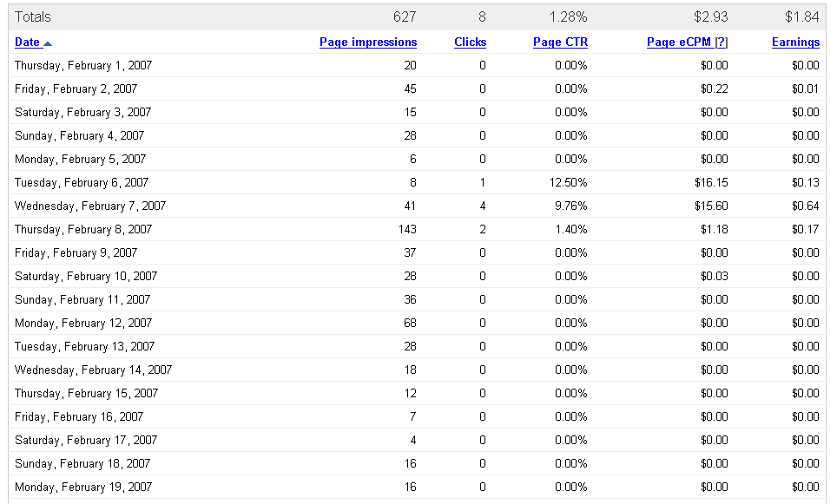Click the Monday, February 19, 2007 date
837x504 pixels.
click(83, 488)
